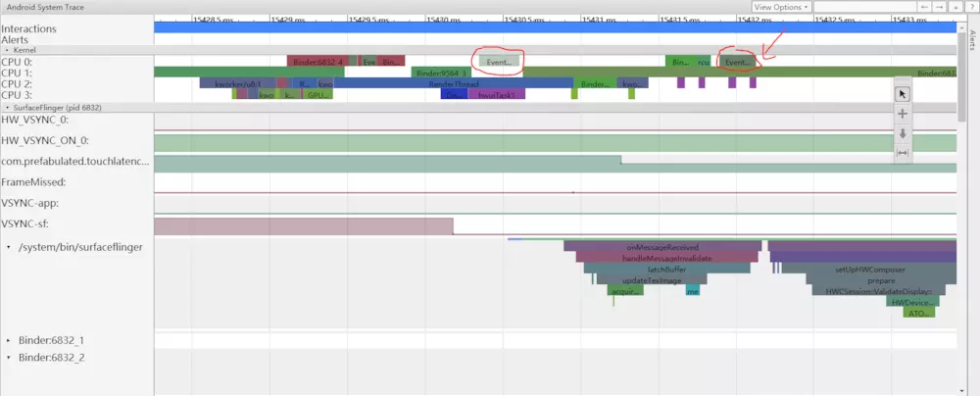Select the VSYNC-sf counter bar
980x396 pixels.
(303, 225)
